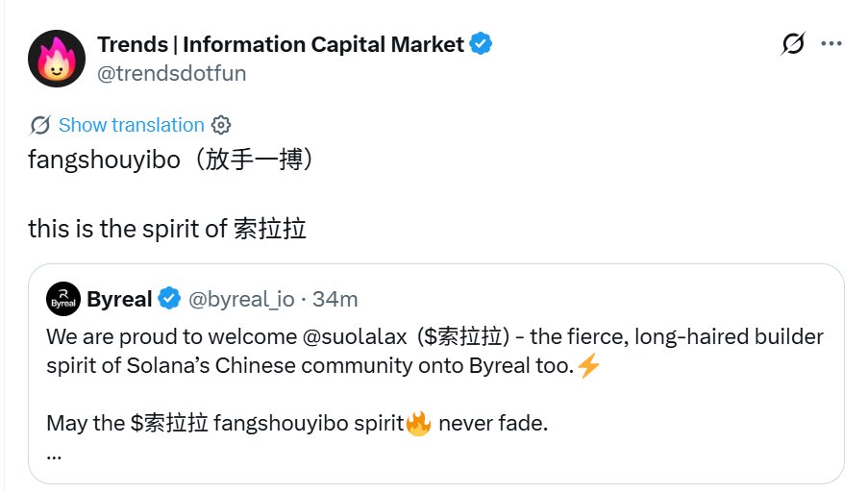Click the lightning bolt emoji
The height and width of the screenshot is (493, 868).
[x=589, y=366]
